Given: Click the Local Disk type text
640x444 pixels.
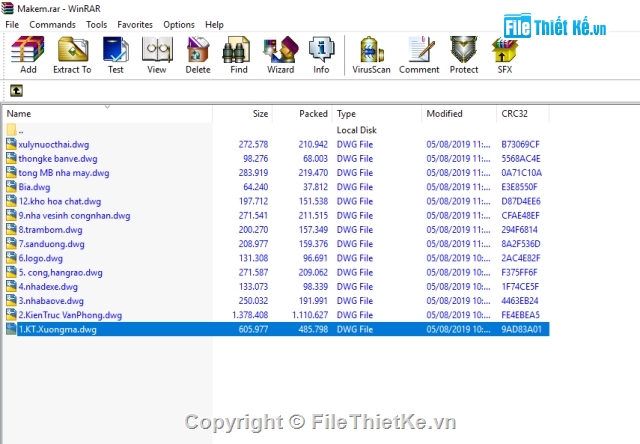Looking at the screenshot, I should [x=356, y=130].
